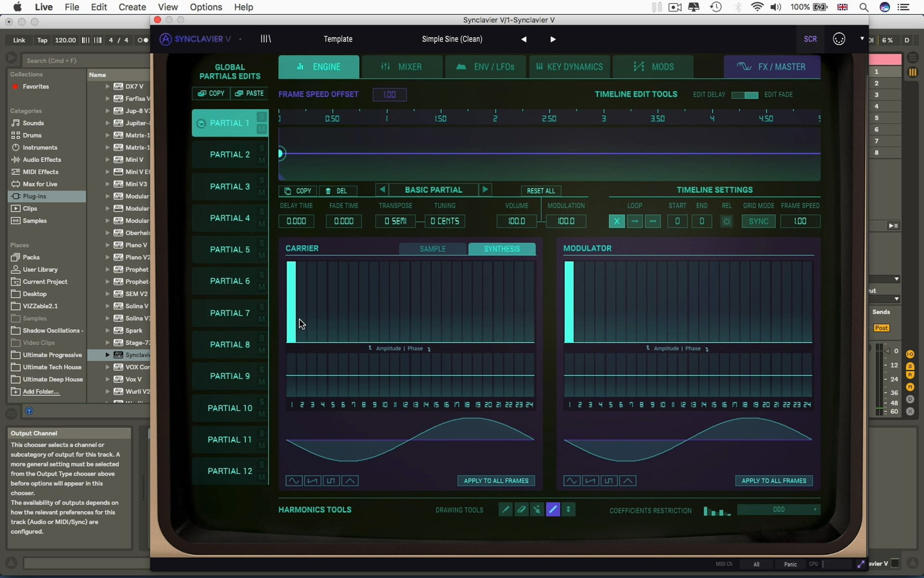Open Wi-Fi status in the menu bar
This screenshot has width=924, height=578.
pyautogui.click(x=757, y=7)
